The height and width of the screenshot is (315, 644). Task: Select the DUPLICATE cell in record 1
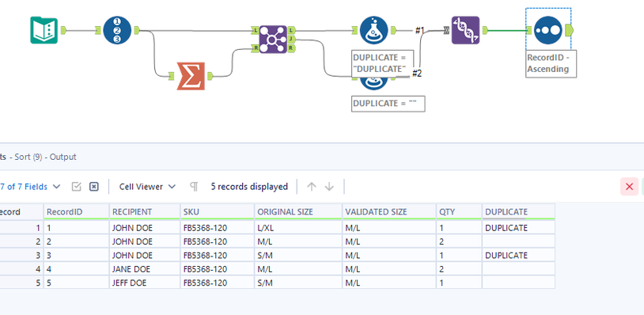pos(518,227)
